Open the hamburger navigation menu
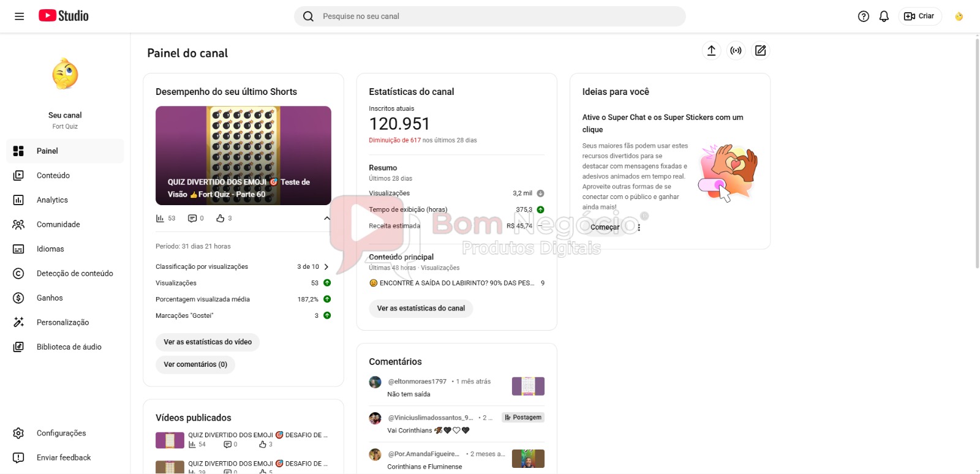The height and width of the screenshot is (474, 980). [x=20, y=17]
